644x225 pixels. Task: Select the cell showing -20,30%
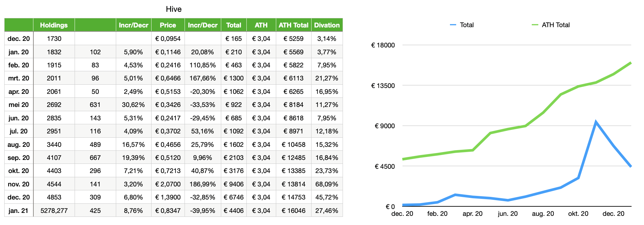tap(203, 92)
